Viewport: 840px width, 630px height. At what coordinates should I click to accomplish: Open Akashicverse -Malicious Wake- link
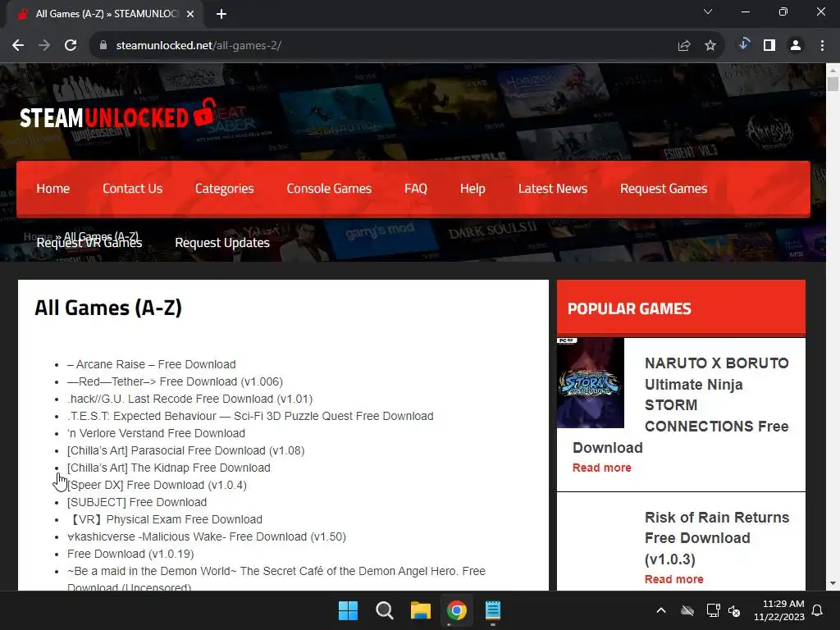coord(207,536)
